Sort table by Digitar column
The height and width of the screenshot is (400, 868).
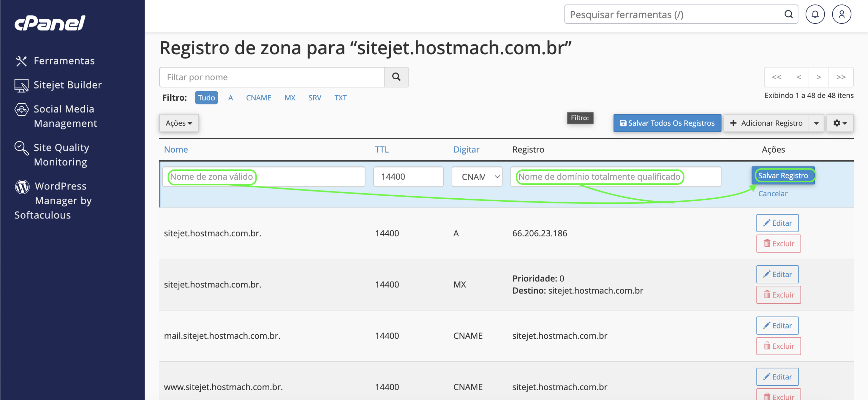(x=466, y=149)
